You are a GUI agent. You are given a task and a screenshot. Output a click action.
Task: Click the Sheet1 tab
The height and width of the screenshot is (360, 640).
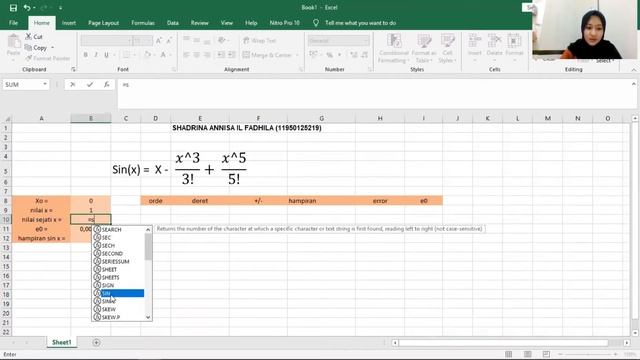point(62,342)
